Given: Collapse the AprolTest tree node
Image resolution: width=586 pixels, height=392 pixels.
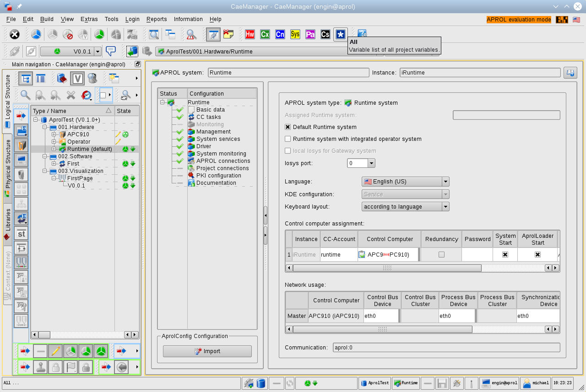Looking at the screenshot, I should pos(36,120).
